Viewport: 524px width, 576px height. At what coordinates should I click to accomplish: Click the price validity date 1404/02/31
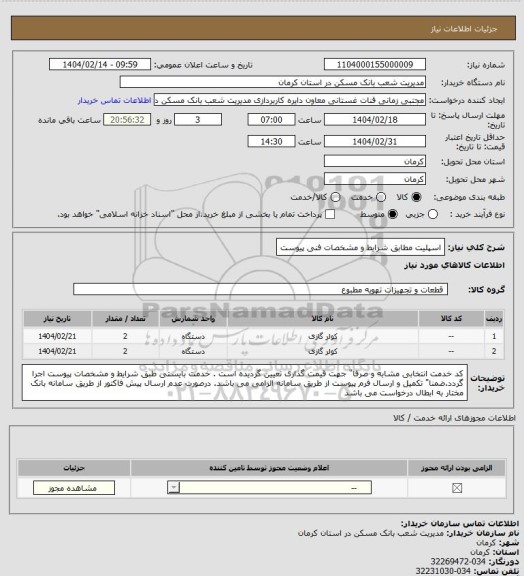coord(375,141)
